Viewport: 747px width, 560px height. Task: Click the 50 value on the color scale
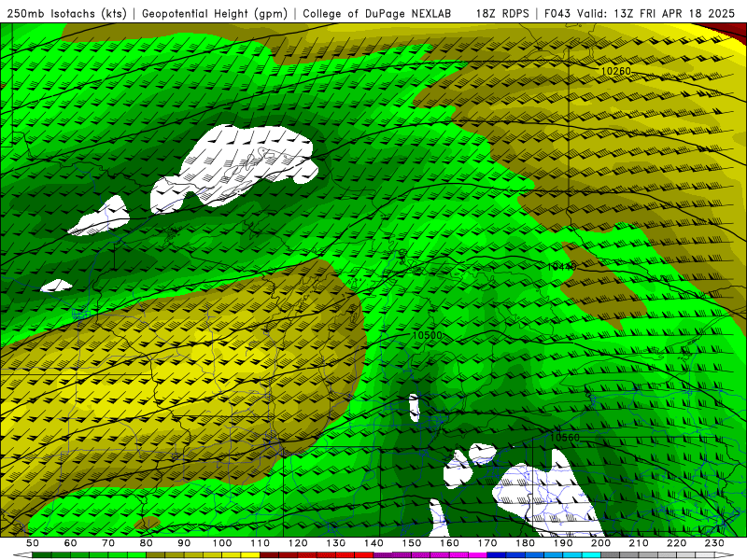33,543
